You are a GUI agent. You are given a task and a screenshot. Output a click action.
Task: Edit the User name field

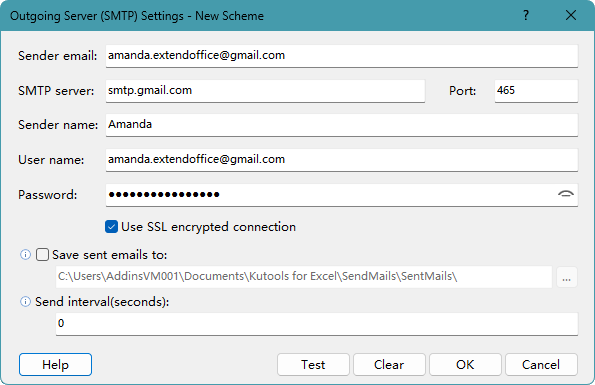coord(342,160)
